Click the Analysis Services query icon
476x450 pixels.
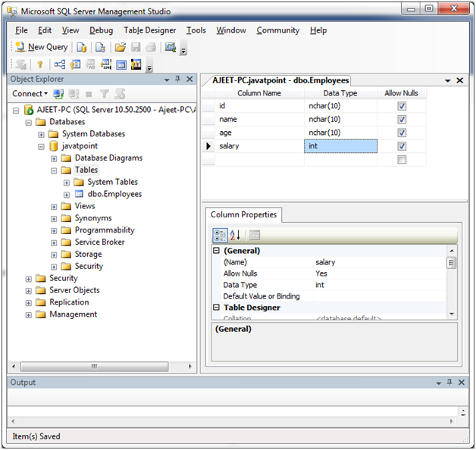[x=100, y=47]
